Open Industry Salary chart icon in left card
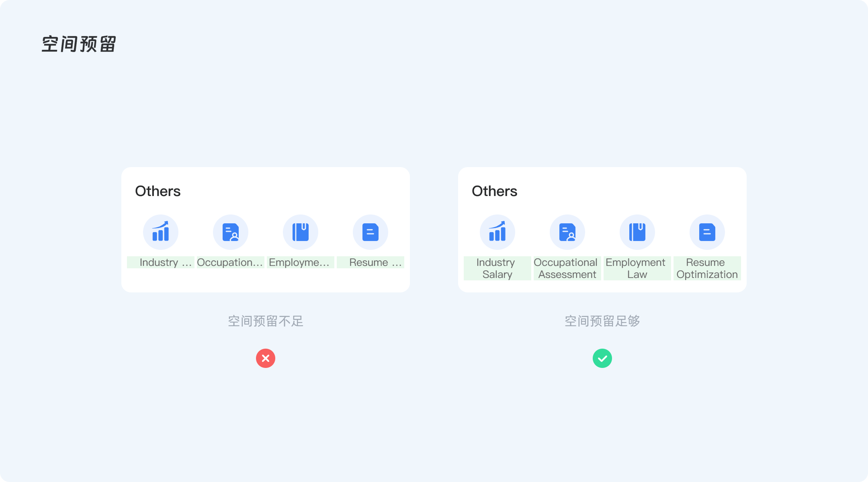This screenshot has width=868, height=482. (161, 232)
